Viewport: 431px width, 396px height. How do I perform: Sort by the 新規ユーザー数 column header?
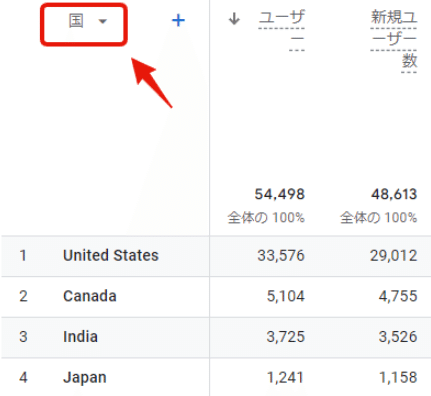394,41
